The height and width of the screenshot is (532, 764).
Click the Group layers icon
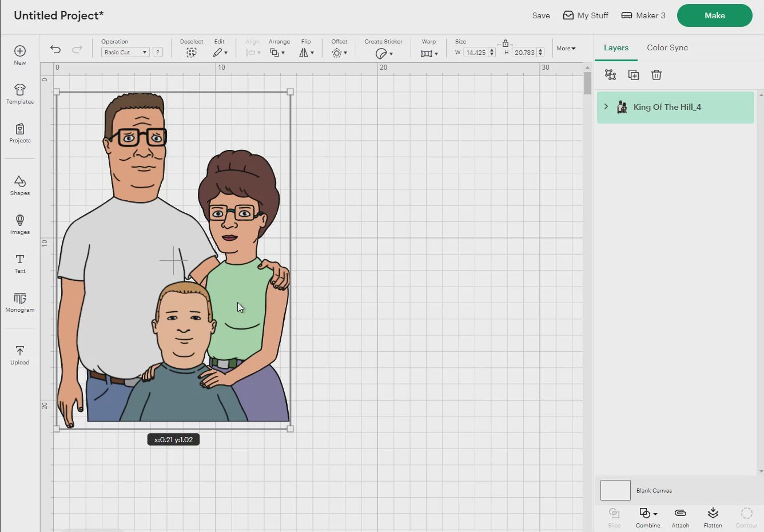(x=610, y=75)
